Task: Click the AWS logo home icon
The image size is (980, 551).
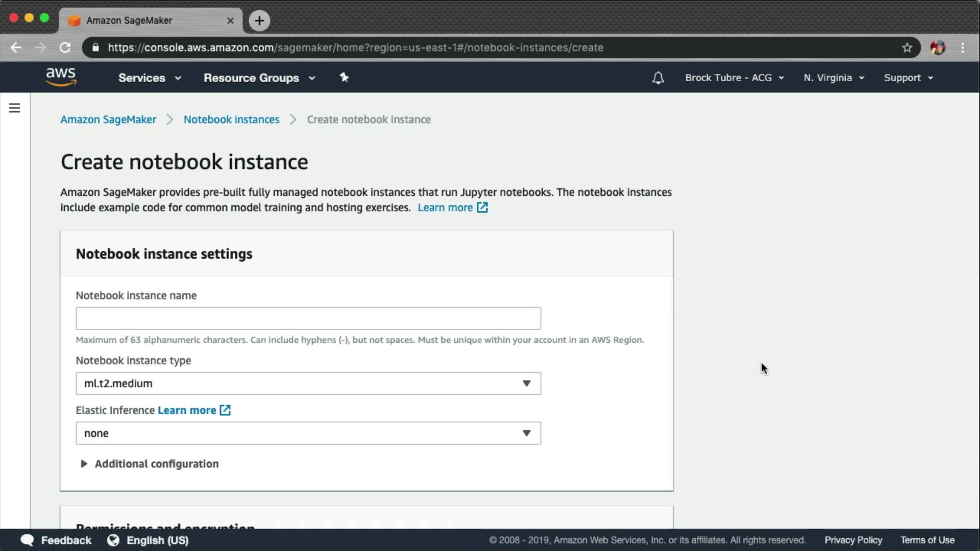Action: tap(61, 77)
